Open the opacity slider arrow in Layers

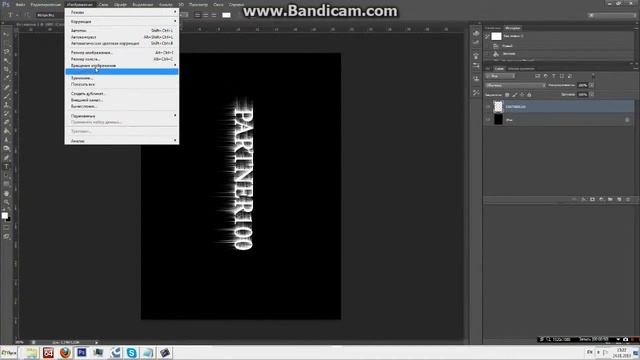[591, 85]
